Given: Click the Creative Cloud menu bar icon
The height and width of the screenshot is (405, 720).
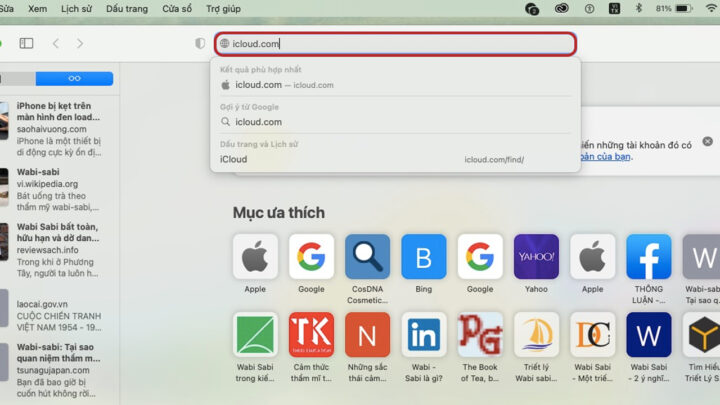Looking at the screenshot, I should tap(561, 8).
